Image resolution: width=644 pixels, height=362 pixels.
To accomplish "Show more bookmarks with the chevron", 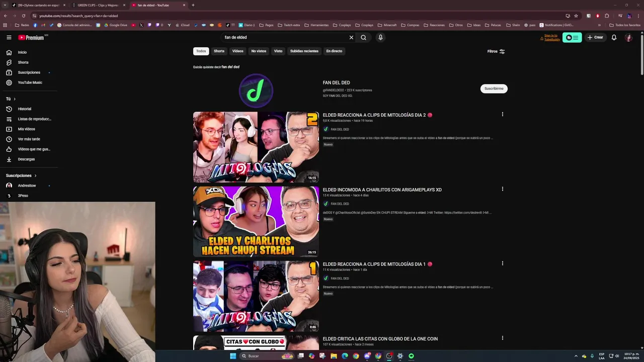I will (x=599, y=25).
